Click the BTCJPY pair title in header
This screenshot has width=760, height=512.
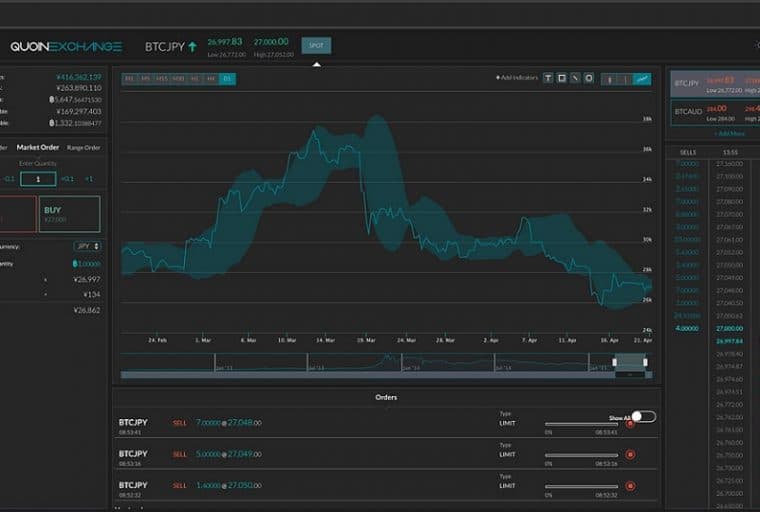click(165, 47)
